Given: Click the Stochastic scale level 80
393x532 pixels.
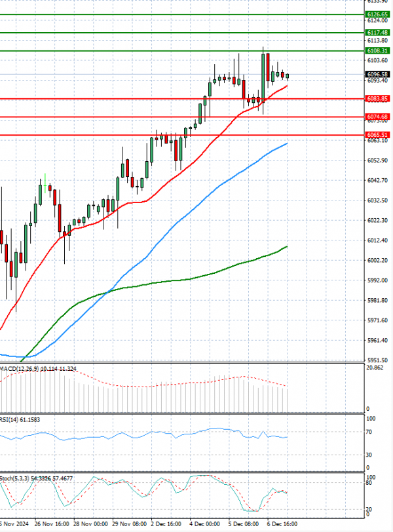Looking at the screenshot, I should pyautogui.click(x=369, y=483).
